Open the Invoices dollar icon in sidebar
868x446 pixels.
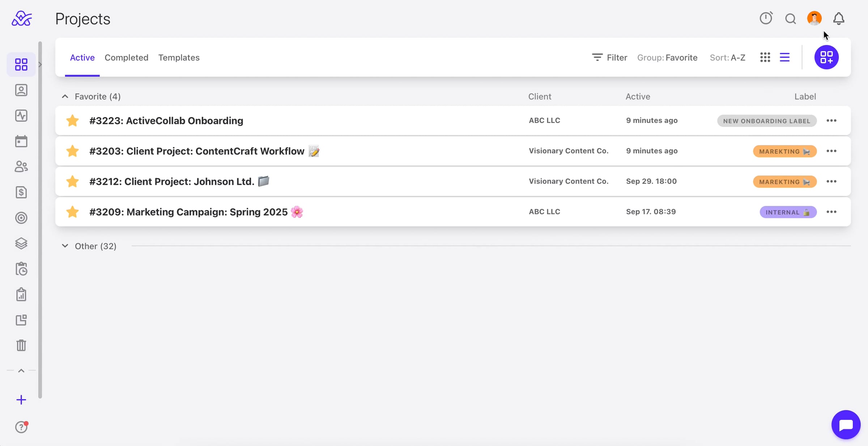pyautogui.click(x=21, y=192)
